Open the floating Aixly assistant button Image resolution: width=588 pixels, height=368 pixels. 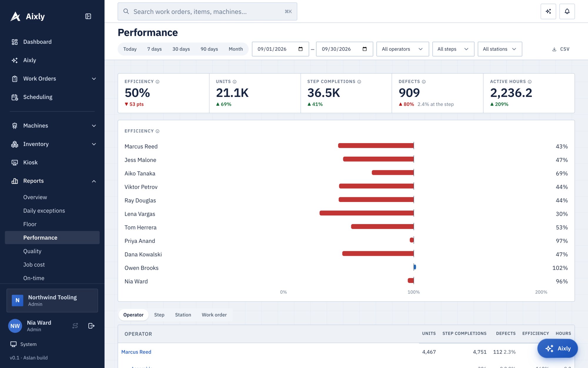coord(557,348)
